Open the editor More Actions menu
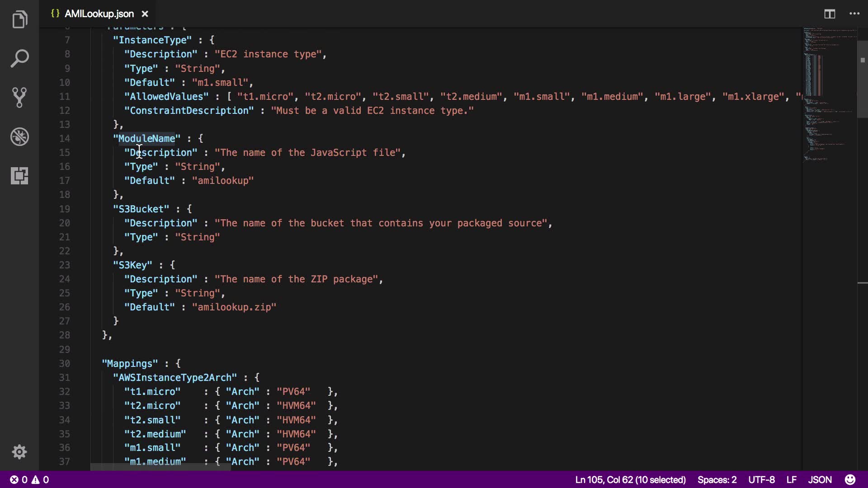 click(854, 14)
